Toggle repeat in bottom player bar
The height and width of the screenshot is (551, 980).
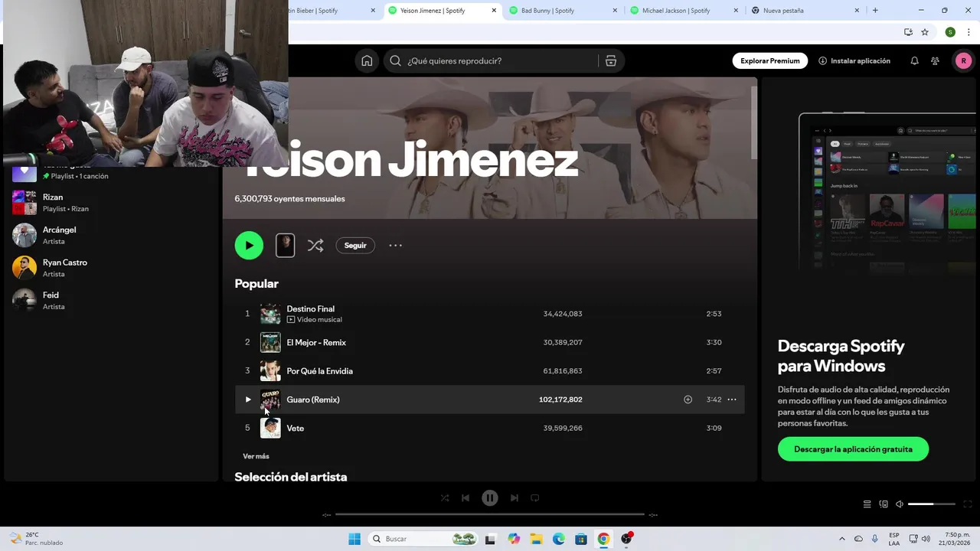[535, 497]
